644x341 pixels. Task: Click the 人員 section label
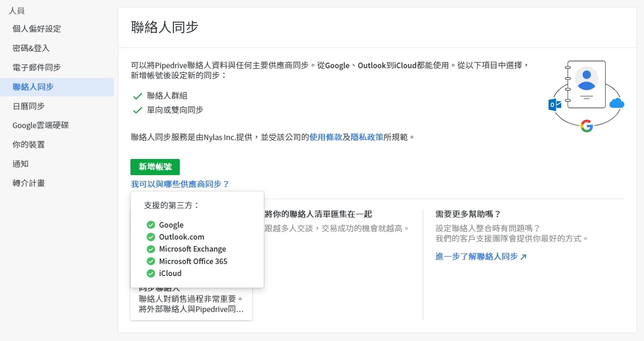pyautogui.click(x=17, y=10)
